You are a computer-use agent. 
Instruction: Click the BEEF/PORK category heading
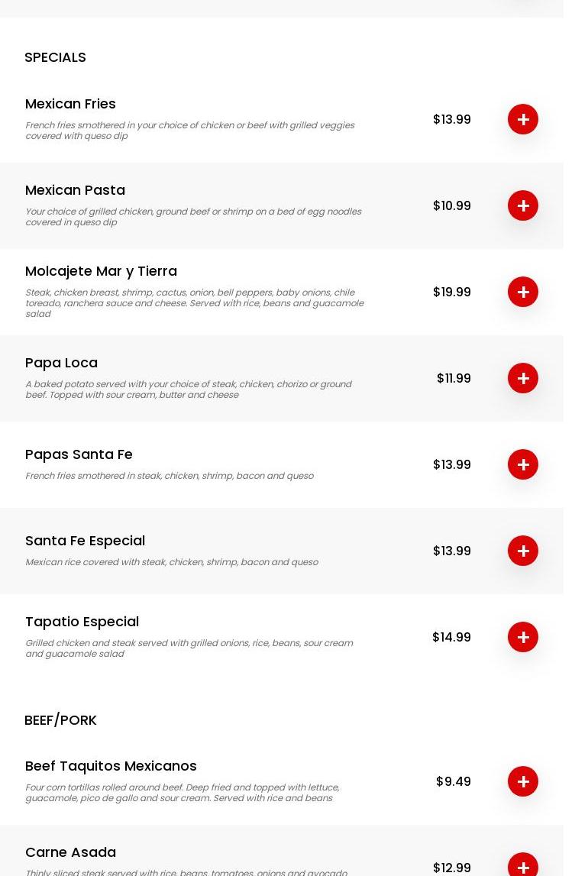tap(60, 720)
